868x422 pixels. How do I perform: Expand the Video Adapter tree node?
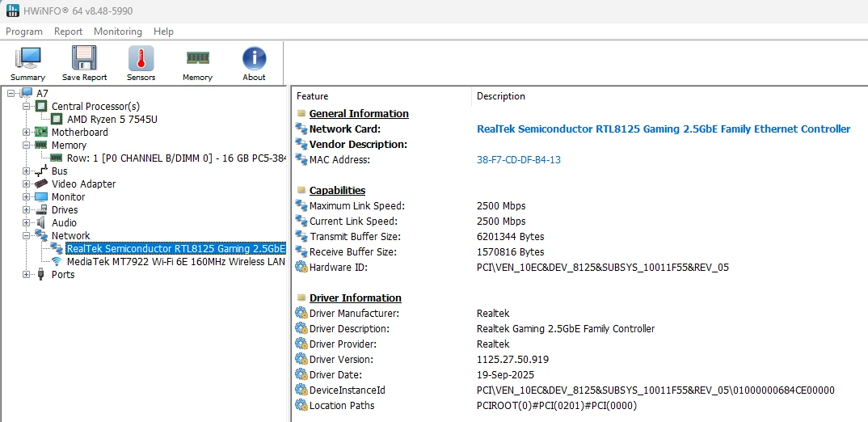point(26,184)
